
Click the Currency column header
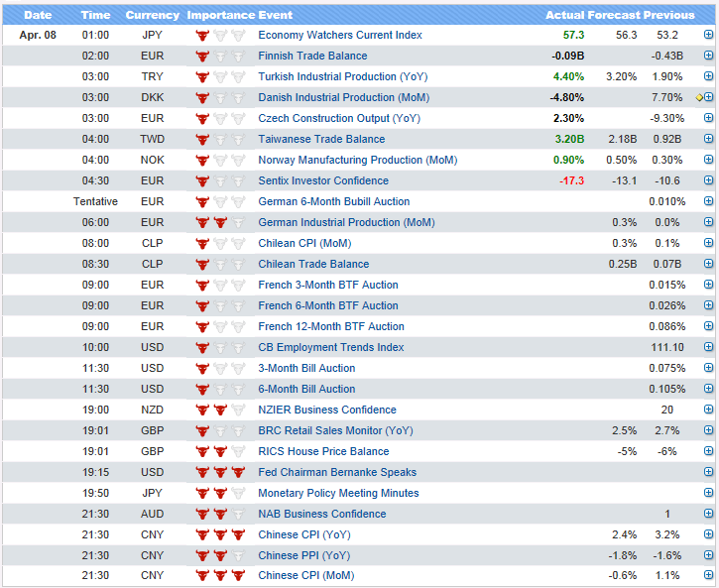tap(153, 15)
